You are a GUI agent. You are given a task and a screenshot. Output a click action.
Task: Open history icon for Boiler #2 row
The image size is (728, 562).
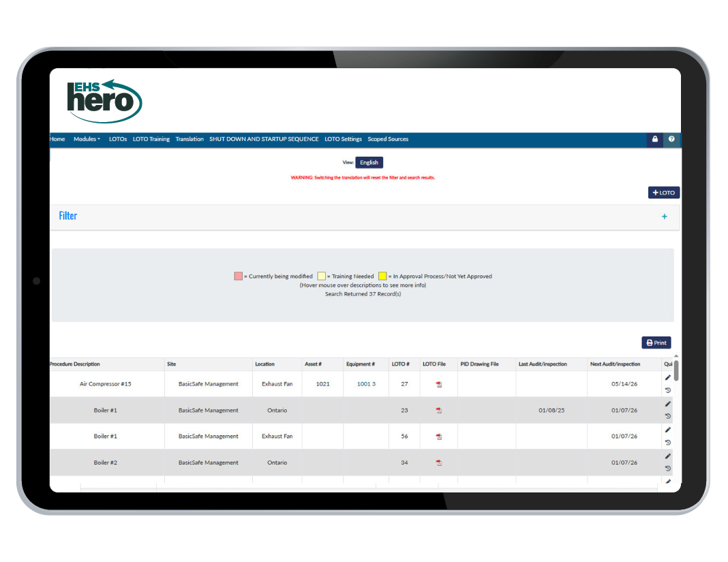tap(668, 469)
